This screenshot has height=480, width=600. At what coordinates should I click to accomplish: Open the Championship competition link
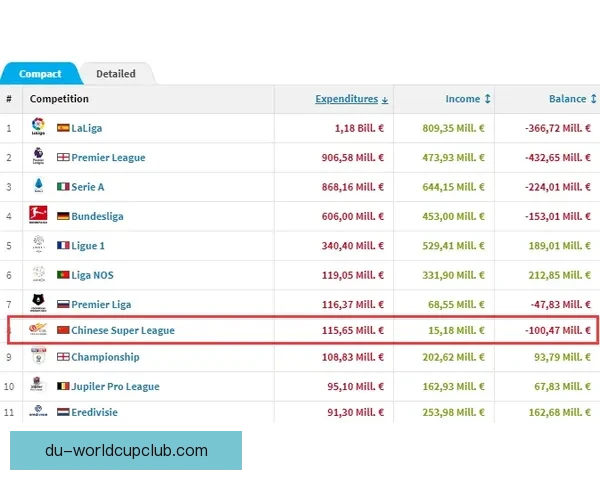click(x=105, y=358)
